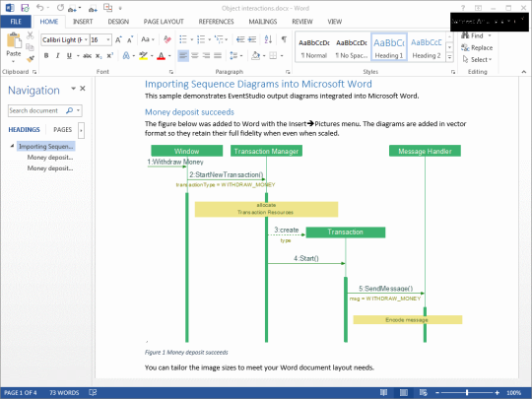This screenshot has width=532, height=399.
Task: Apply the Normal style
Action: [314, 47]
